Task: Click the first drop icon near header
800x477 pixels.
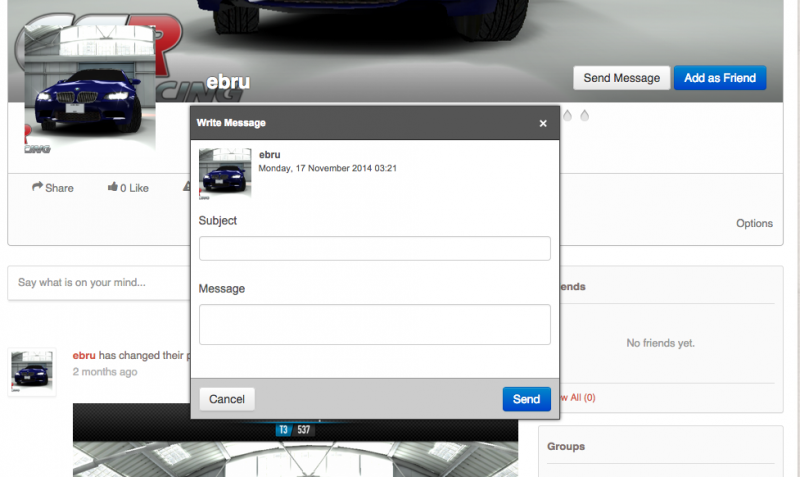Action: [x=567, y=116]
